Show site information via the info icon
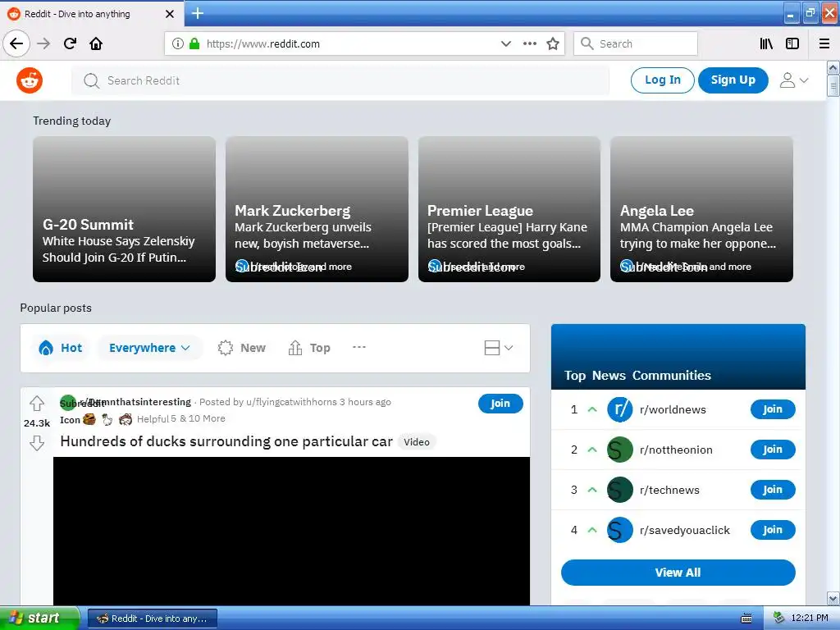 (178, 43)
